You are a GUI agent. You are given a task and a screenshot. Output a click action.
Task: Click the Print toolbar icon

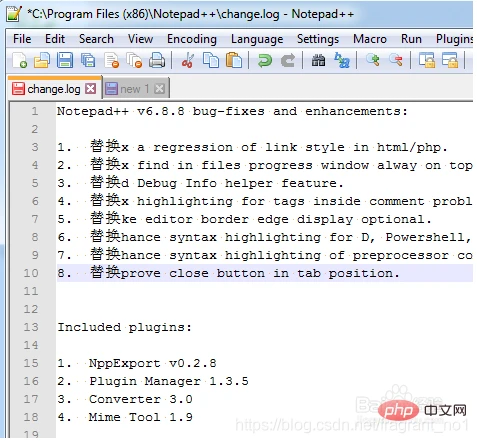point(157,60)
